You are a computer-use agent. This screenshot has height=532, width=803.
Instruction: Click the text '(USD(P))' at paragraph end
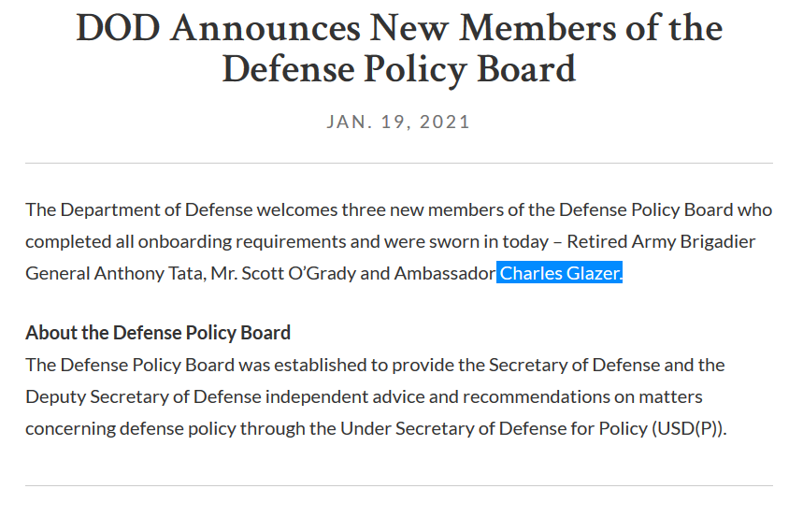[689, 428]
